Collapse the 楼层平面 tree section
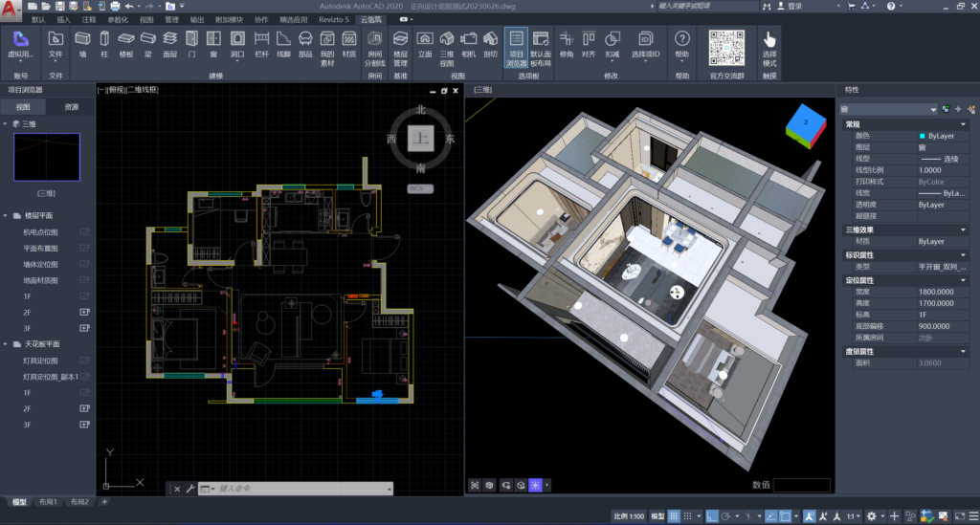 [x=6, y=216]
